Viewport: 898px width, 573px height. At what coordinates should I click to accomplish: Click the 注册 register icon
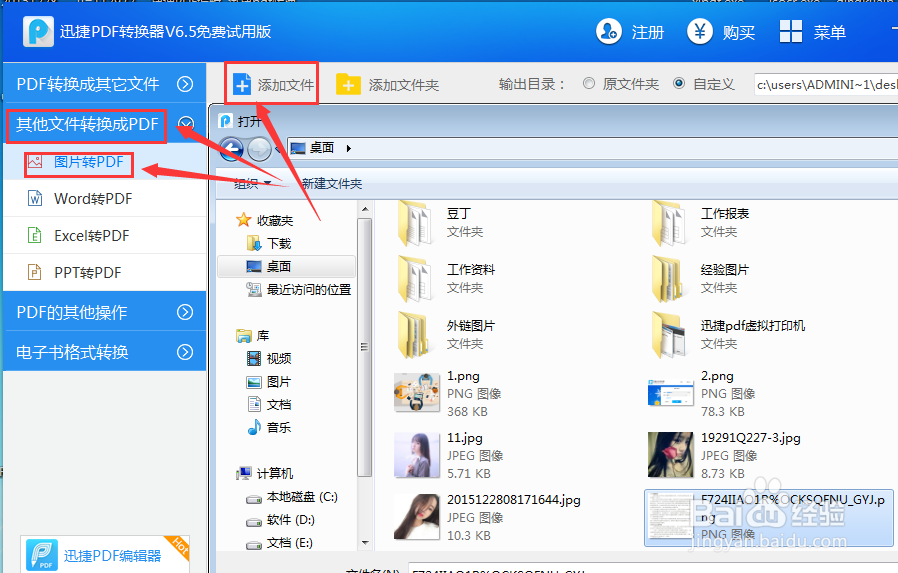(608, 31)
